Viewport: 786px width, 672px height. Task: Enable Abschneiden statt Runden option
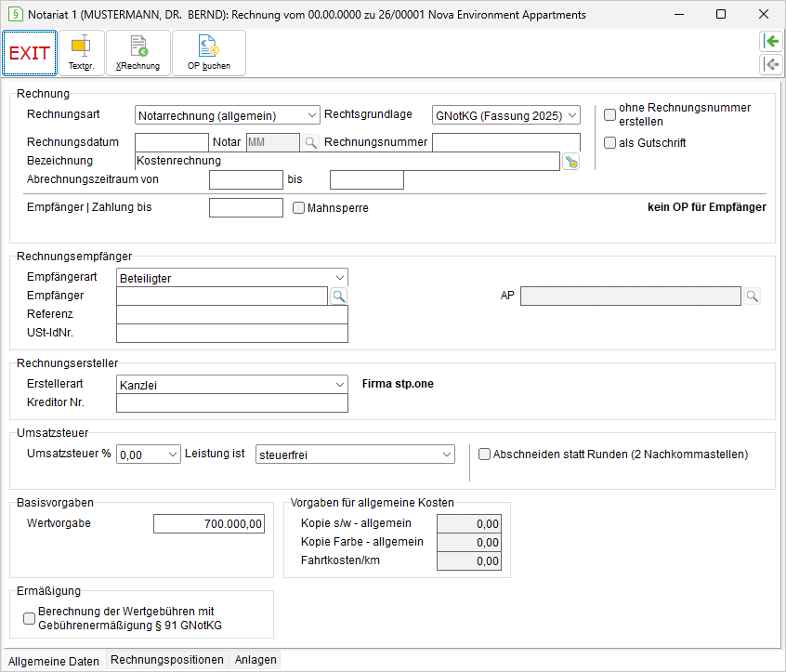tap(484, 455)
